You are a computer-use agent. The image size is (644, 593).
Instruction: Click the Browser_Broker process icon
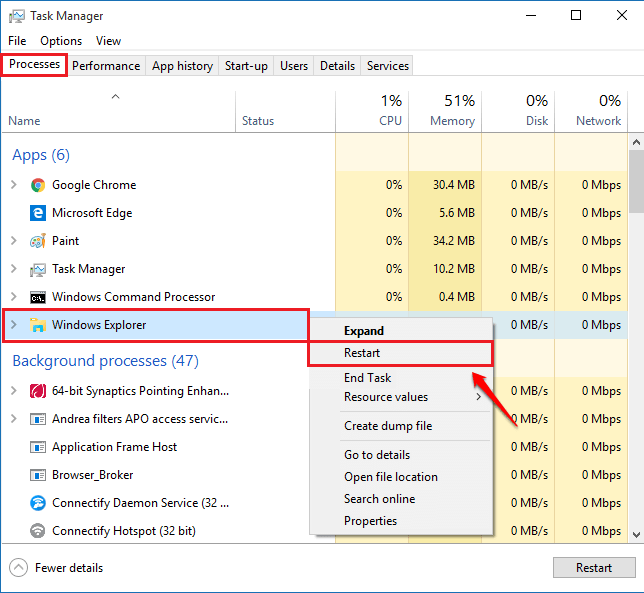(38, 475)
